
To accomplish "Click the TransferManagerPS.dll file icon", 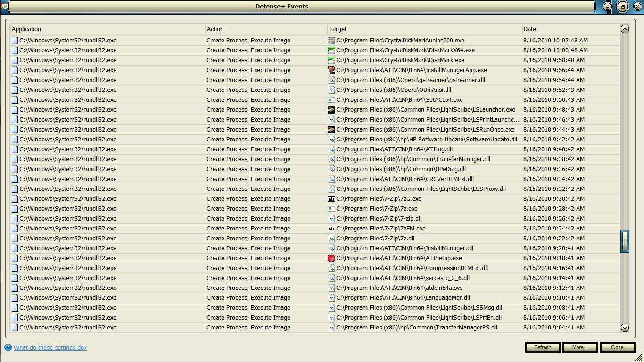I will coord(331,328).
